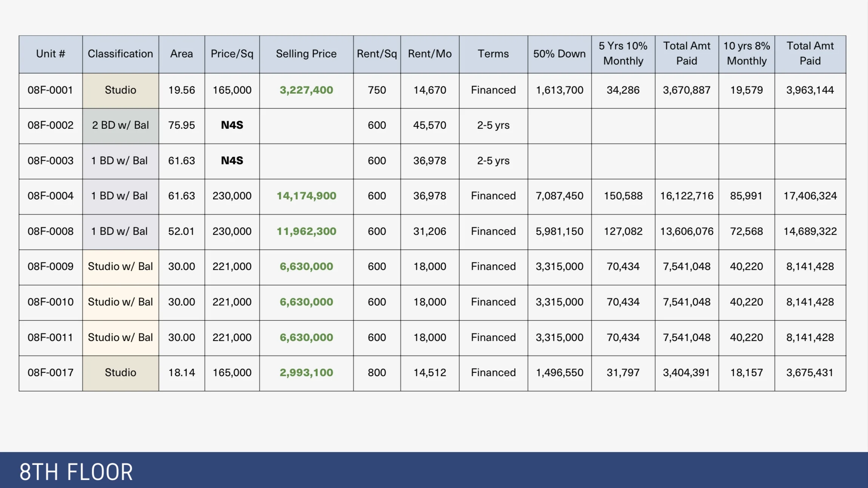Click unit 08F-0008 cell
The width and height of the screenshot is (868, 488).
tap(50, 231)
